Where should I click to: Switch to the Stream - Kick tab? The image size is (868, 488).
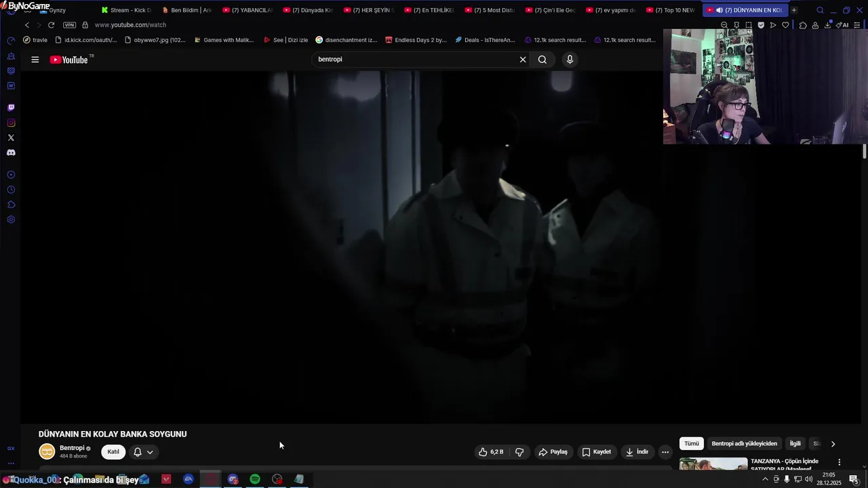tap(125, 10)
